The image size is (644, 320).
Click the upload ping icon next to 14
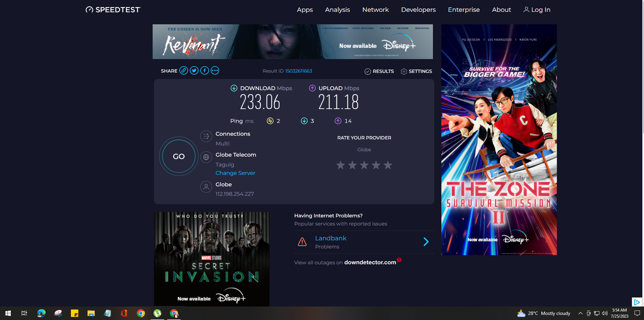tap(338, 121)
